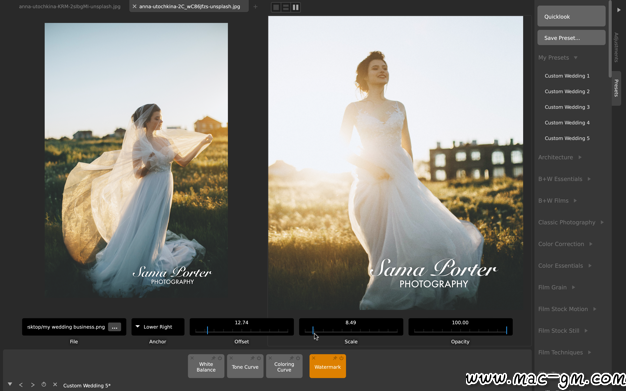Remove the Tone Curve tool with X
The height and width of the screenshot is (391, 626).
tap(231, 358)
